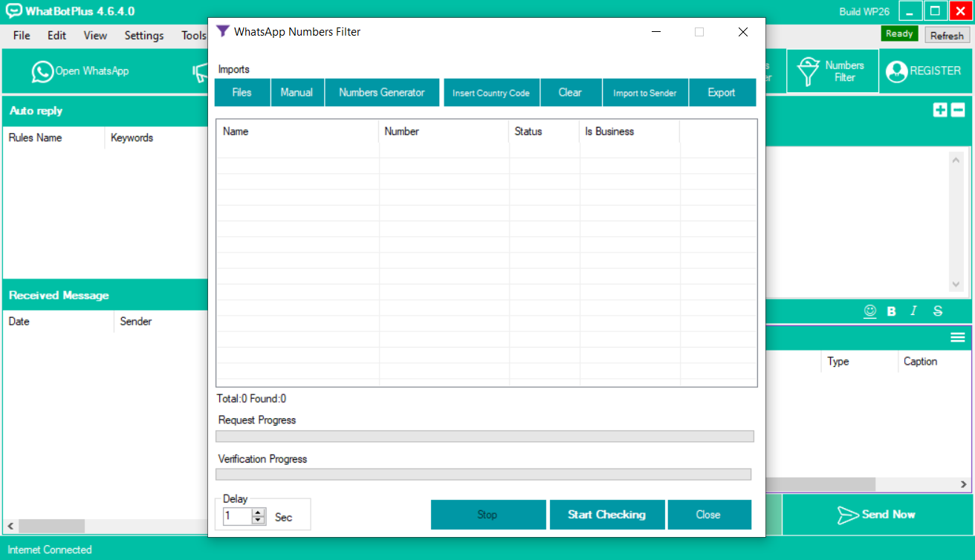Import numbers using the Files button
975x560 pixels.
242,93
